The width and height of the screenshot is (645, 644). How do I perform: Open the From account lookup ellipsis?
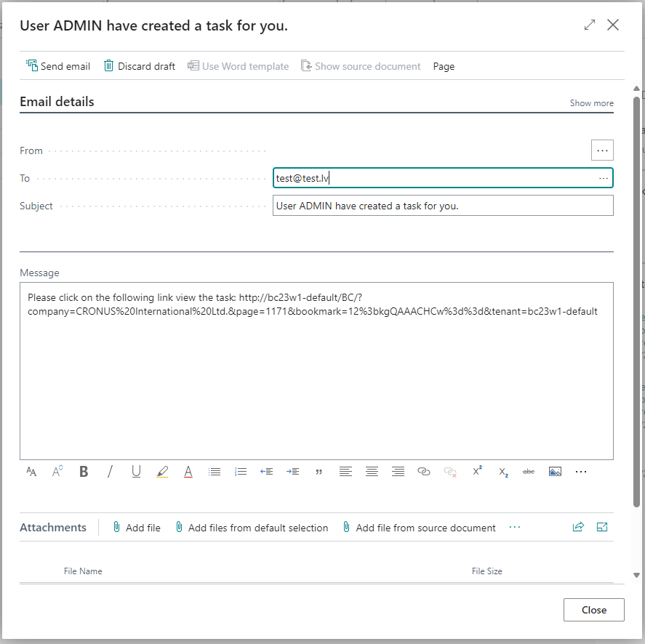pyautogui.click(x=602, y=150)
